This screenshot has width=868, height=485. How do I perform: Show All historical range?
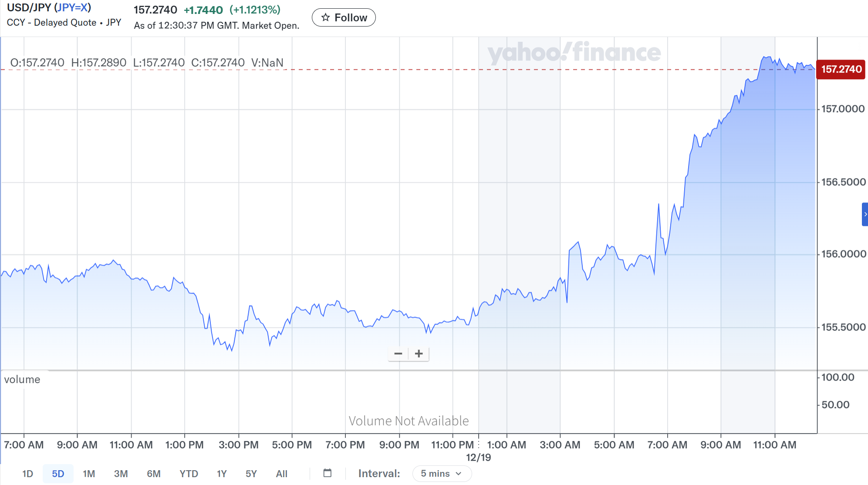coord(281,474)
